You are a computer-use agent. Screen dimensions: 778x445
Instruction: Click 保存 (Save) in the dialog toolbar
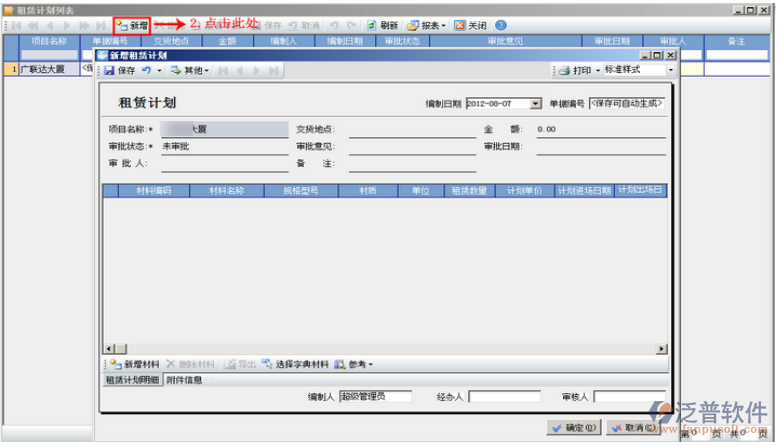(x=120, y=71)
